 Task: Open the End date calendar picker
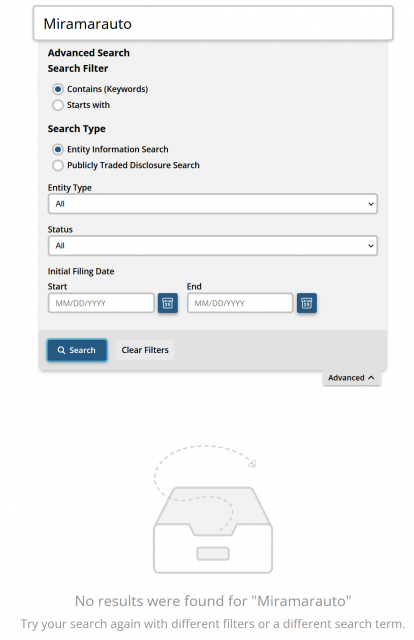click(x=307, y=303)
